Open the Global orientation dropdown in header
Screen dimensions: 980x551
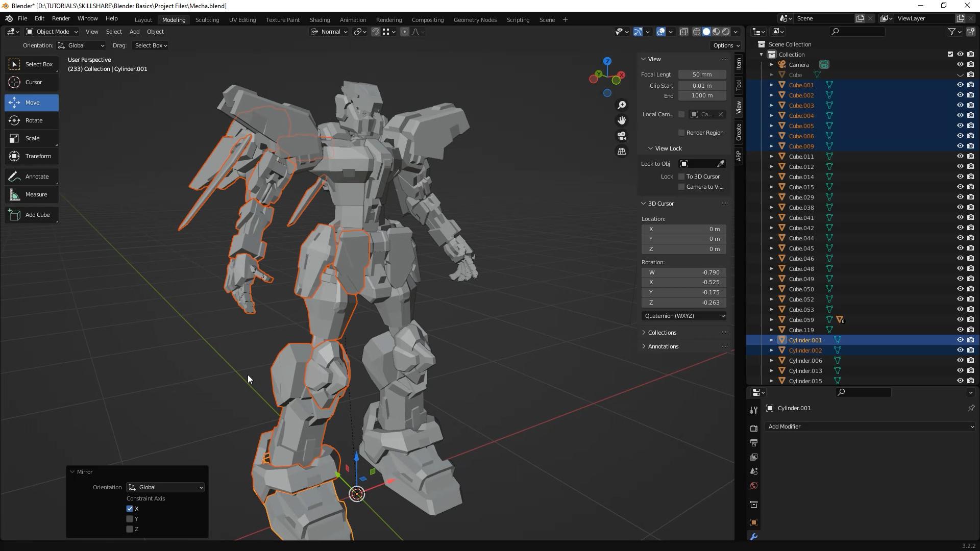(81, 45)
